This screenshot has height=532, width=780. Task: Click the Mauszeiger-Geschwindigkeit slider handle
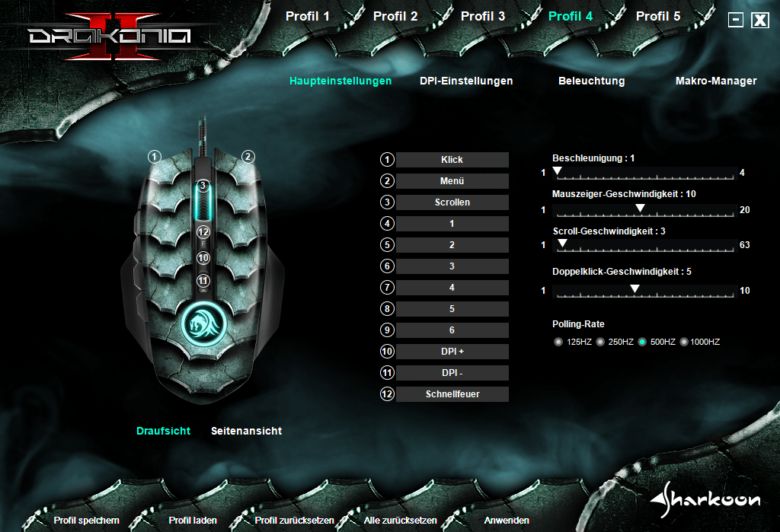pos(640,209)
